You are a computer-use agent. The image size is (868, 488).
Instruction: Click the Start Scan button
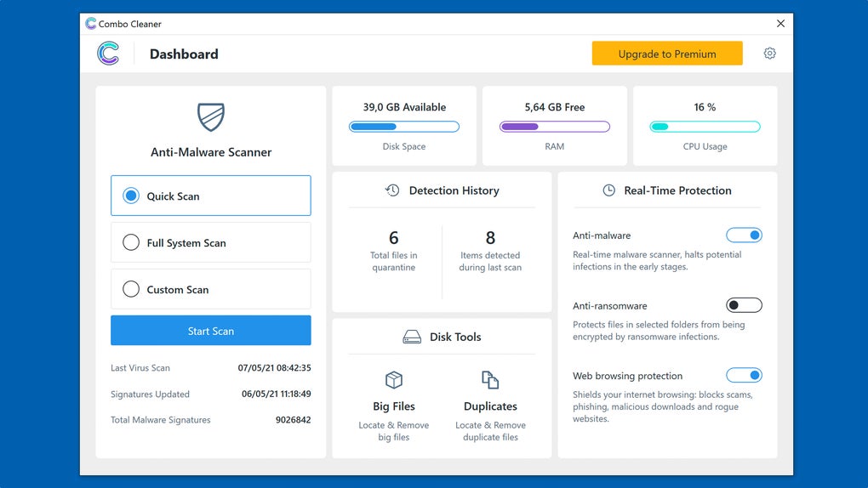point(211,331)
